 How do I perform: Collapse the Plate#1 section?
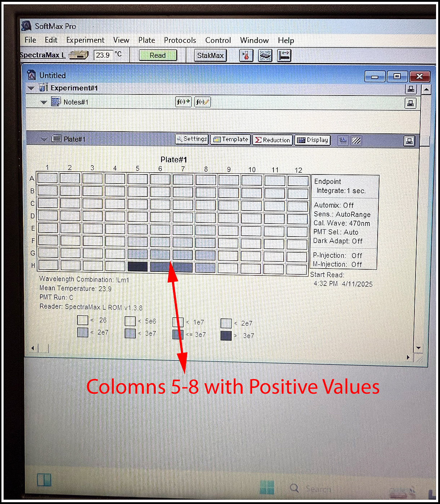pos(44,139)
